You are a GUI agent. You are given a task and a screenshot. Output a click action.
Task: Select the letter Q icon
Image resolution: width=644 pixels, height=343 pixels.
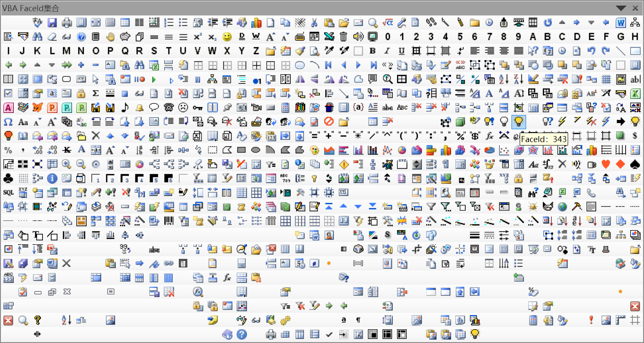pyautogui.click(x=125, y=51)
